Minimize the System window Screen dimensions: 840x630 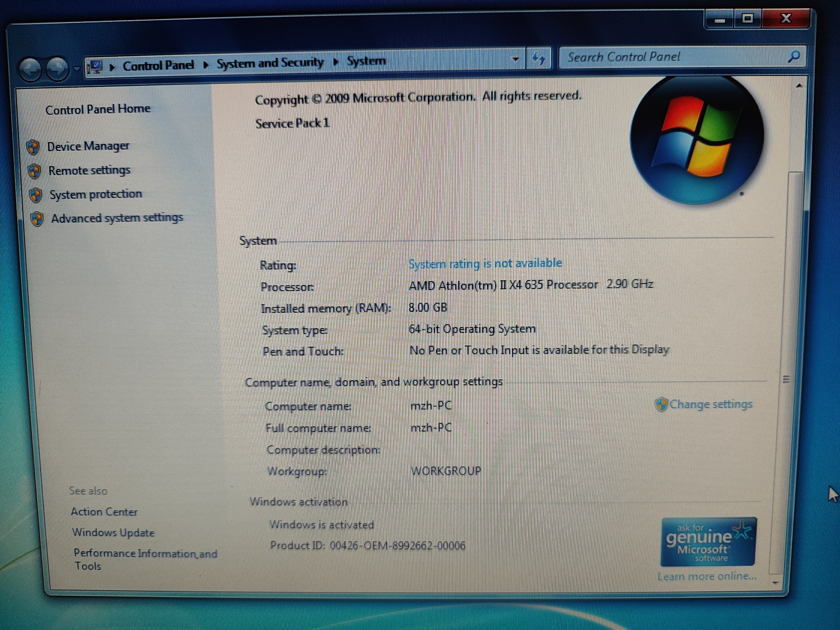pyautogui.click(x=719, y=19)
